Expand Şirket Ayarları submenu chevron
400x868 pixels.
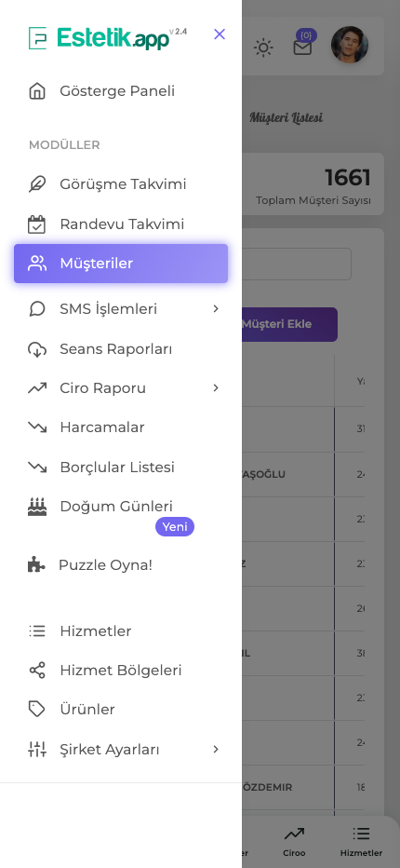[216, 750]
